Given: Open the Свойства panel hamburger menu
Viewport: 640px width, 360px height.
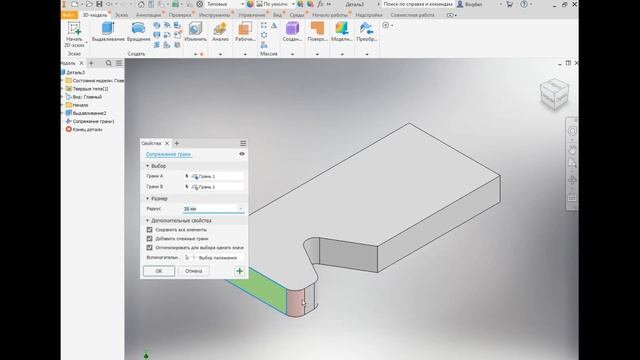Looking at the screenshot, I should pyautogui.click(x=243, y=143).
